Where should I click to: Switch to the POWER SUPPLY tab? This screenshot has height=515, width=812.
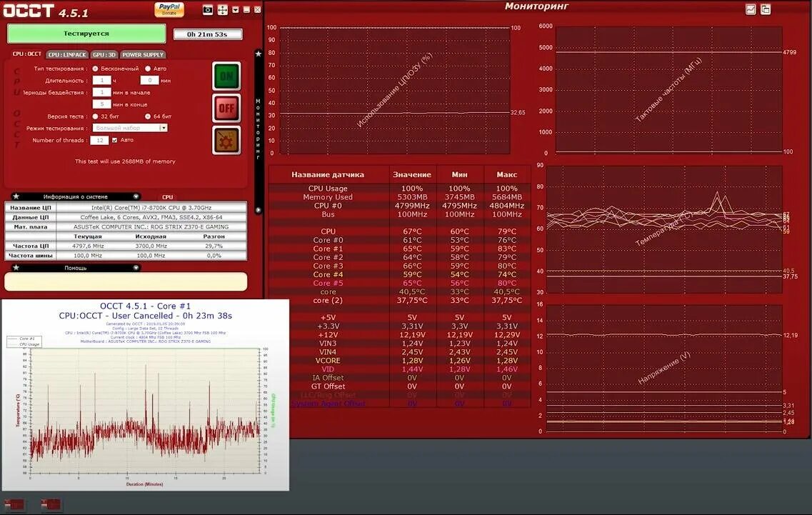pos(143,54)
